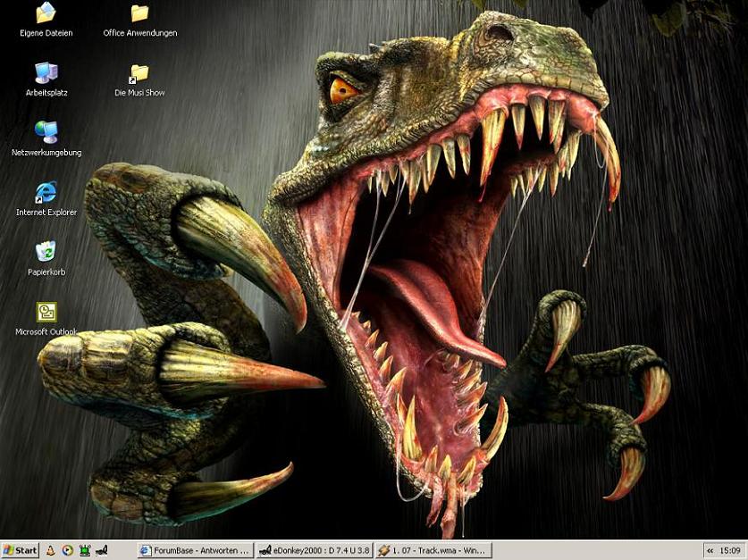Select the Office Anwendungen folder icon
748x560 pixels.
point(139,19)
